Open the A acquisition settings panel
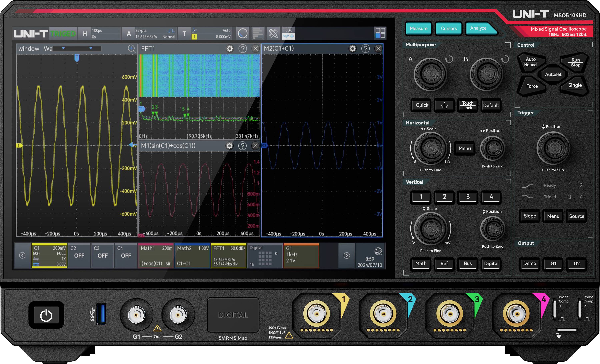The height and width of the screenshot is (364, 600). pyautogui.click(x=149, y=34)
